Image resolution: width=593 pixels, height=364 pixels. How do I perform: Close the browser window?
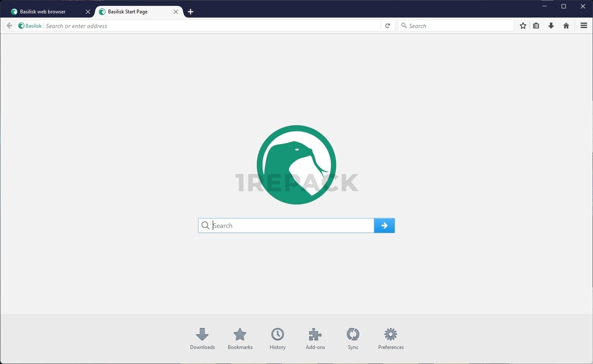pyautogui.click(x=583, y=6)
